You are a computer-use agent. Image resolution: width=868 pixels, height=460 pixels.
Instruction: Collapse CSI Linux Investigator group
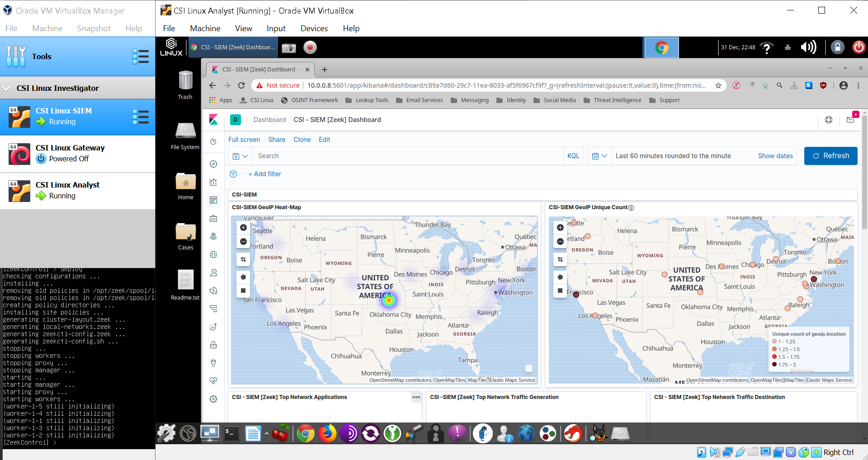tap(6, 88)
